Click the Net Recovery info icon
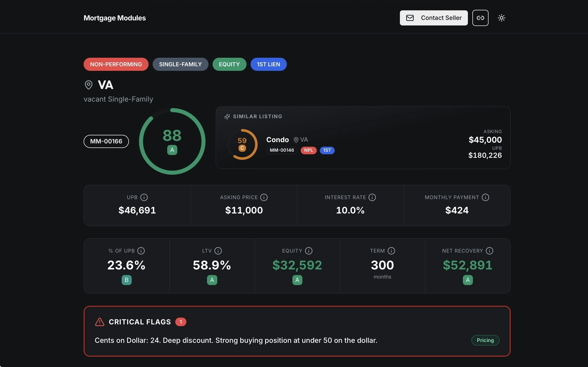The image size is (588, 367). tap(490, 251)
